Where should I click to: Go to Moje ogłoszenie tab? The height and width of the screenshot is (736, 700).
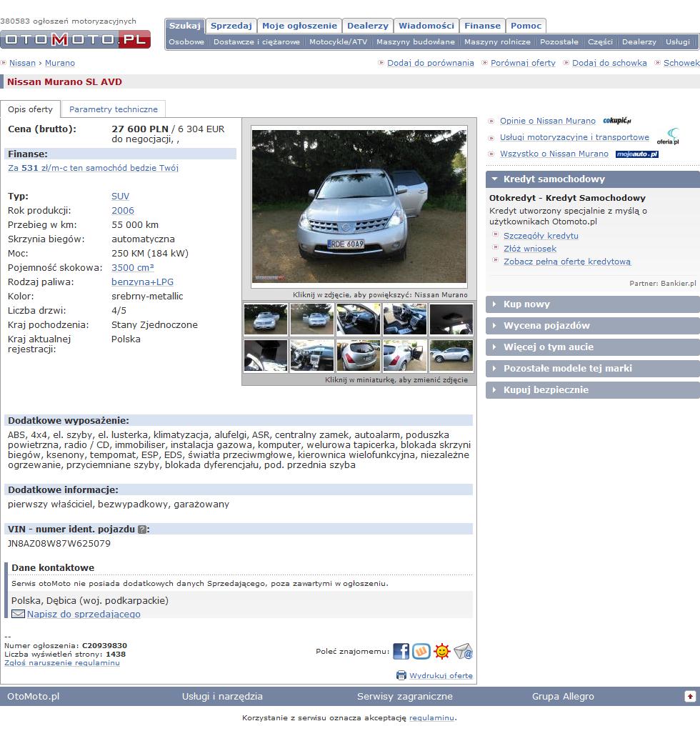pyautogui.click(x=299, y=26)
